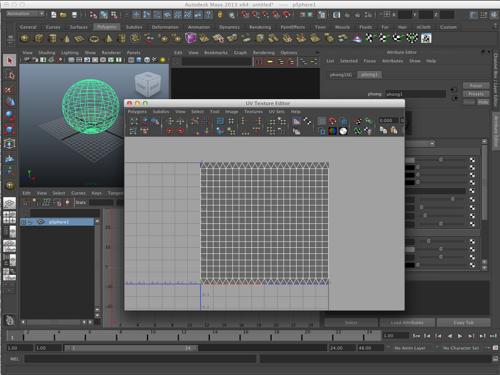Screen dimensions: 500x375
Task: Open the Polygons menu in UV Texture Editor
Action: point(137,112)
